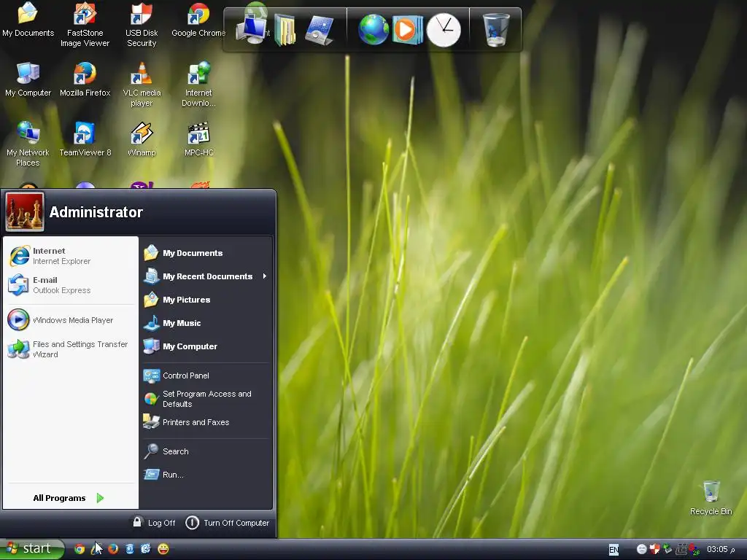Launch Windows Media Player from Start menu

pyautogui.click(x=71, y=320)
